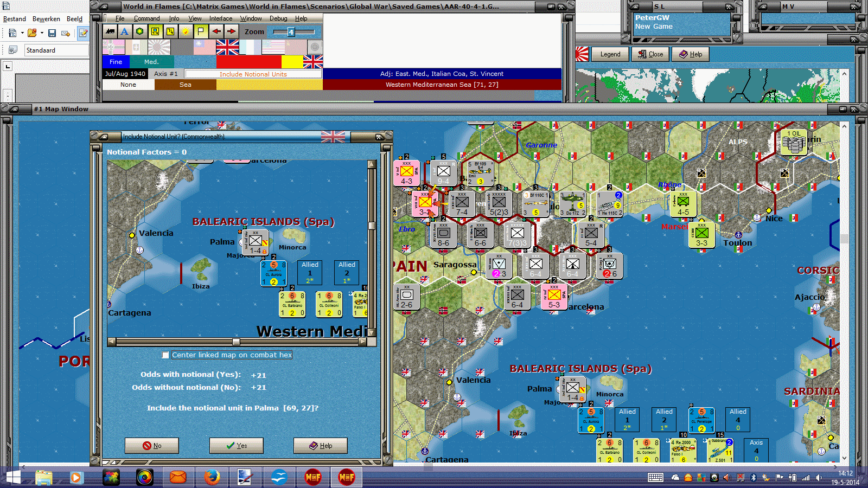
Task: Click the email document icon in Writer
Action: click(66, 33)
